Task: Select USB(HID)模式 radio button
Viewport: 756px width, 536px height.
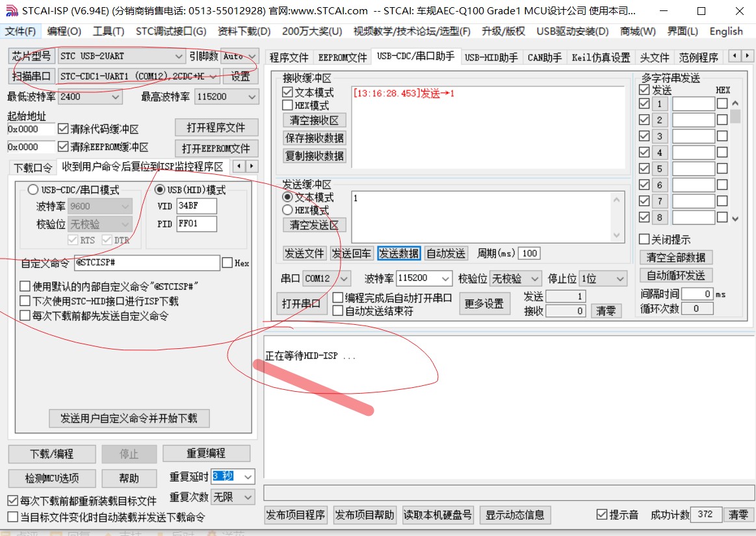Action: tap(160, 190)
